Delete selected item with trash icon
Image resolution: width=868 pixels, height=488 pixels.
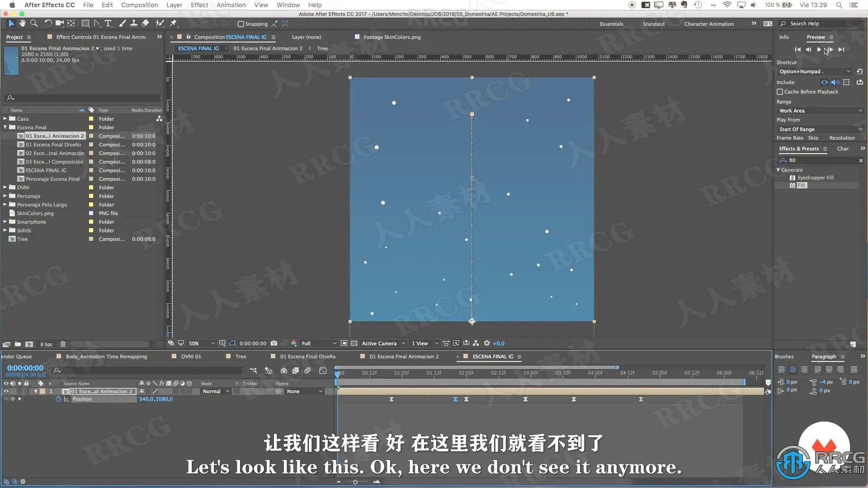point(63,344)
